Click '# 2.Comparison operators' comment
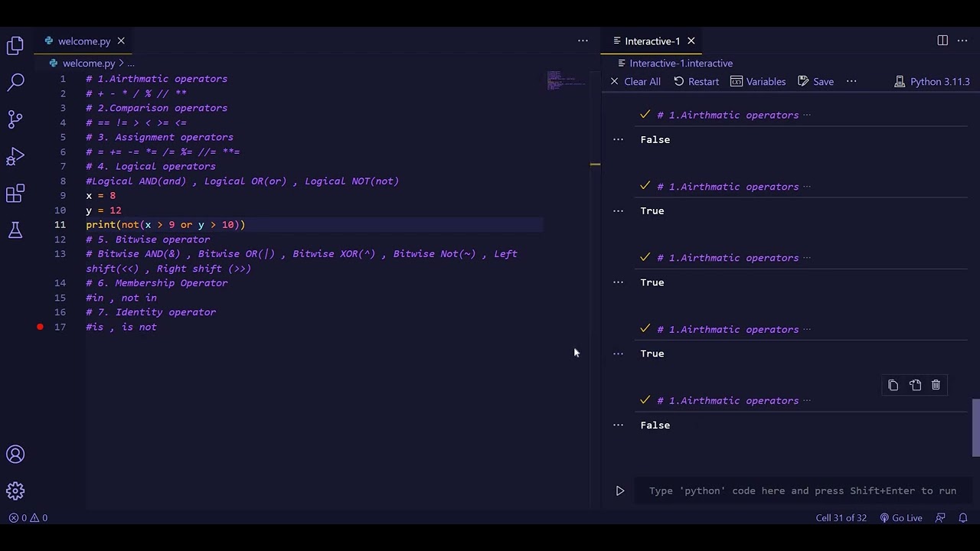Viewport: 980px width, 551px height. [x=156, y=108]
